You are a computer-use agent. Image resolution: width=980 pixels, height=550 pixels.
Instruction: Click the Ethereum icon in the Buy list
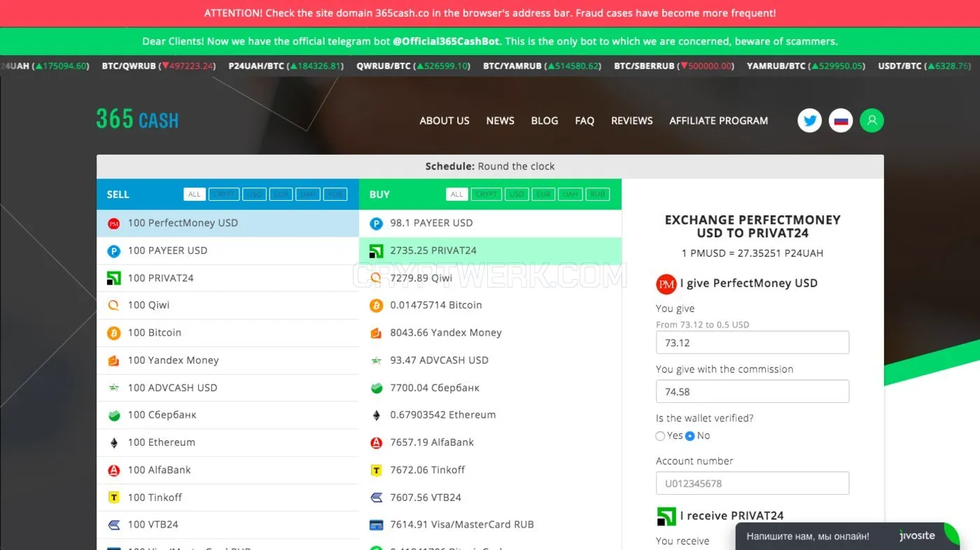(376, 415)
